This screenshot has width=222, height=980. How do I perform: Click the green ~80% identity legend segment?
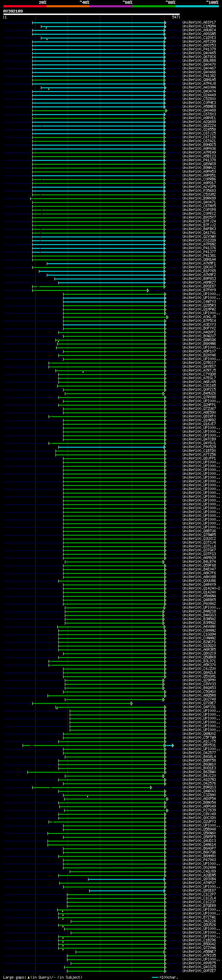point(154,6)
